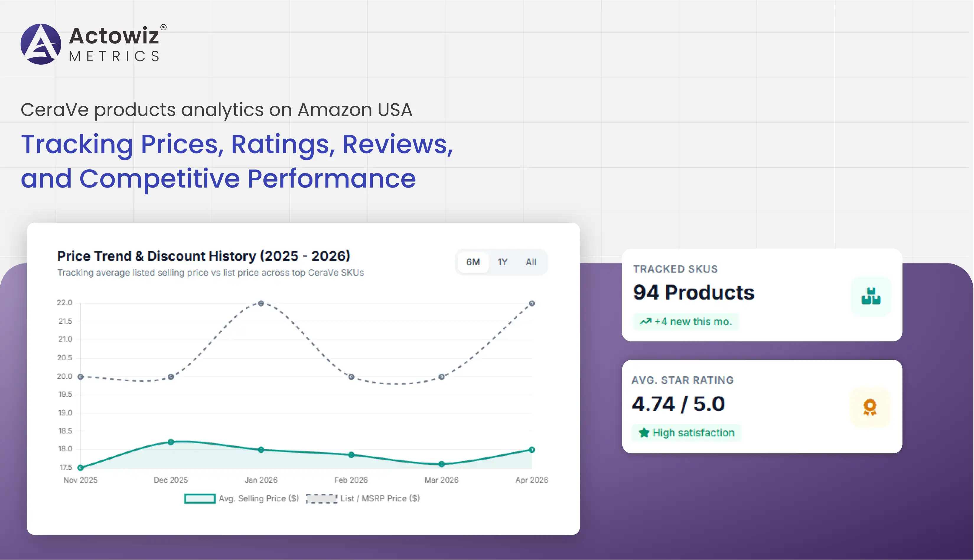Viewport: 974px width, 560px height.
Task: Click the chart subtitle about top CeraVe SKUs
Action: pyautogui.click(x=210, y=273)
